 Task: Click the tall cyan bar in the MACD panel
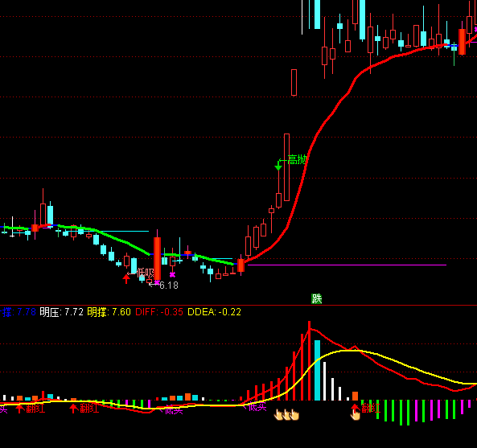(x=317, y=370)
